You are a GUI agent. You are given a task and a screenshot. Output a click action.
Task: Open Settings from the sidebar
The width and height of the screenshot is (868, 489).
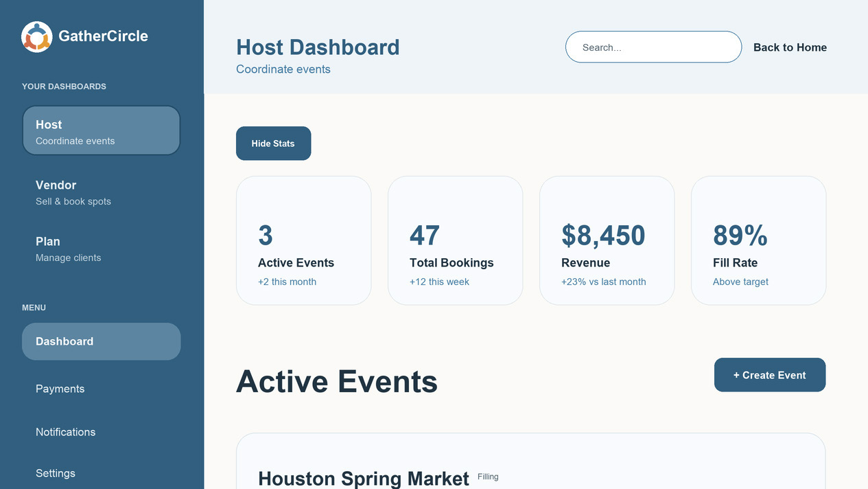102,473
